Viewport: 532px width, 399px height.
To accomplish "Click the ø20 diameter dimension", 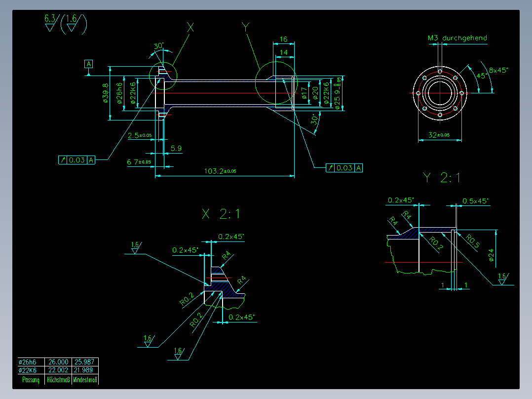I will 315,93.
